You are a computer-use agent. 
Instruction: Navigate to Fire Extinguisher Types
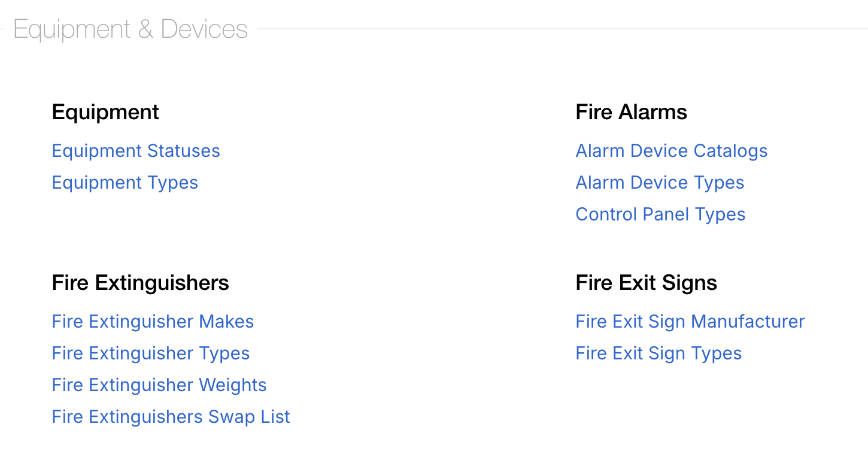[x=151, y=353]
